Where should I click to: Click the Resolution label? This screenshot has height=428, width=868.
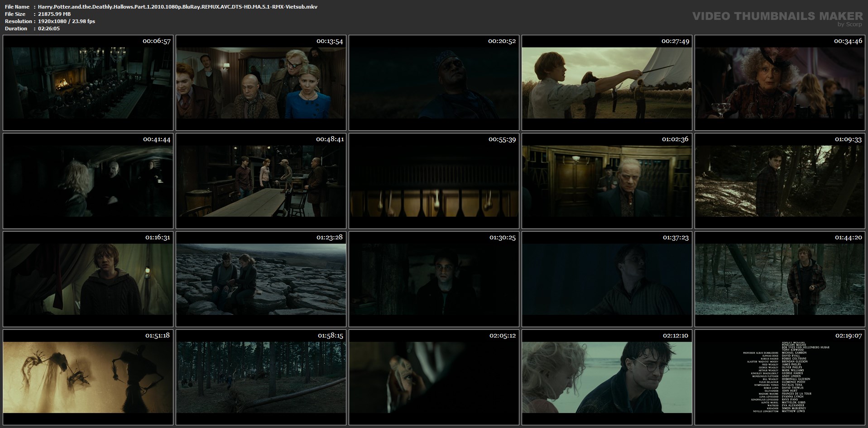click(19, 21)
